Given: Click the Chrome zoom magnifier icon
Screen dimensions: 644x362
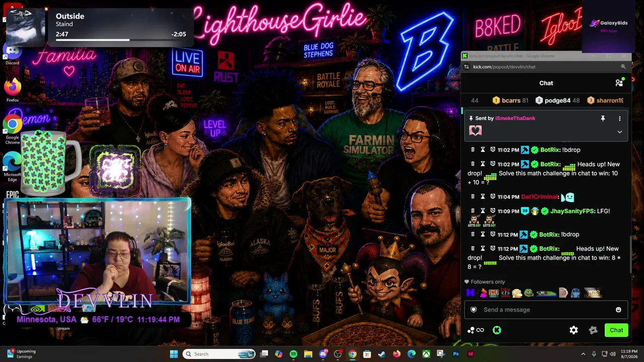Looking at the screenshot, I should click(x=623, y=67).
